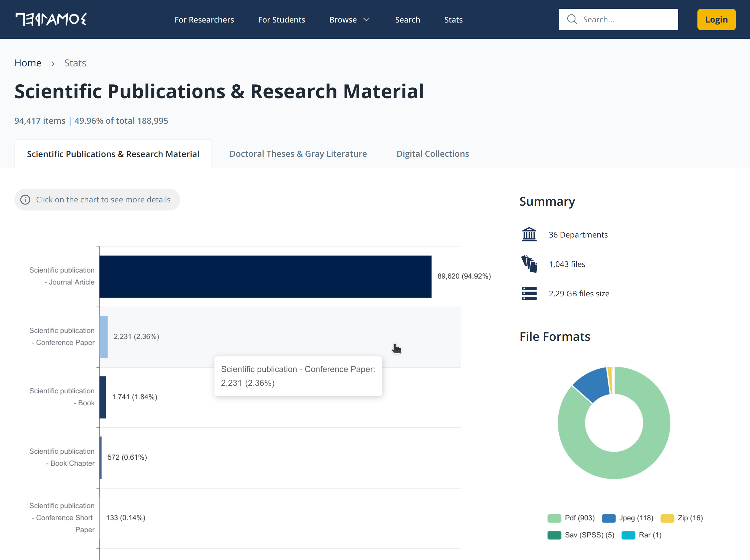Click the 572 (0.61%) value label
The width and height of the screenshot is (750, 560).
coord(127,457)
